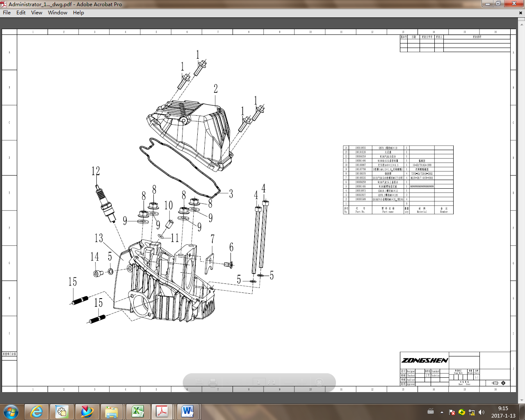Dismiss the floating toolbar with its X icon
525x420 pixels.
pyautogui.click(x=319, y=382)
